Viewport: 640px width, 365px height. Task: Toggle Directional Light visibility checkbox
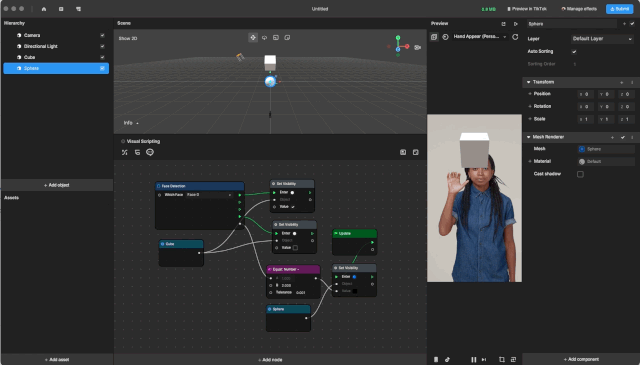[102, 46]
